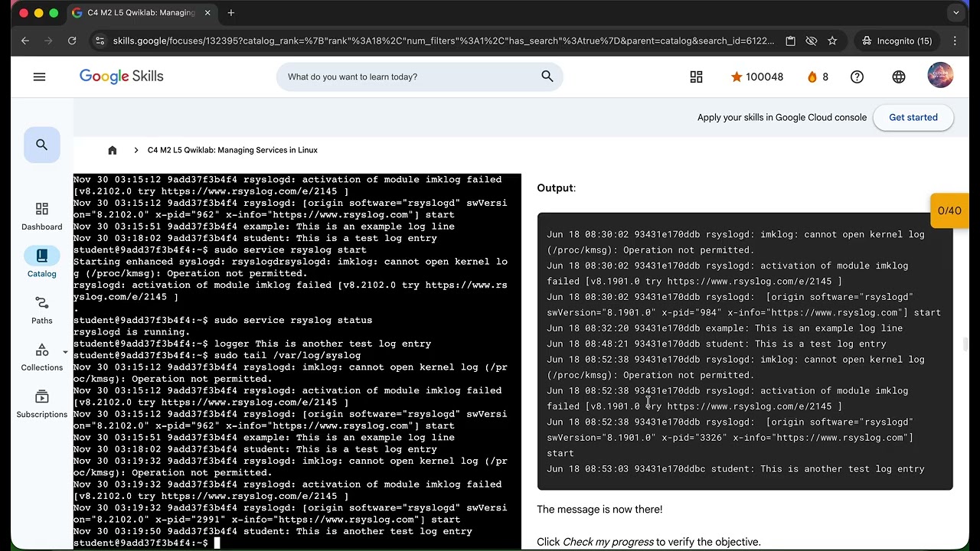Open a new browser tab

click(230, 13)
